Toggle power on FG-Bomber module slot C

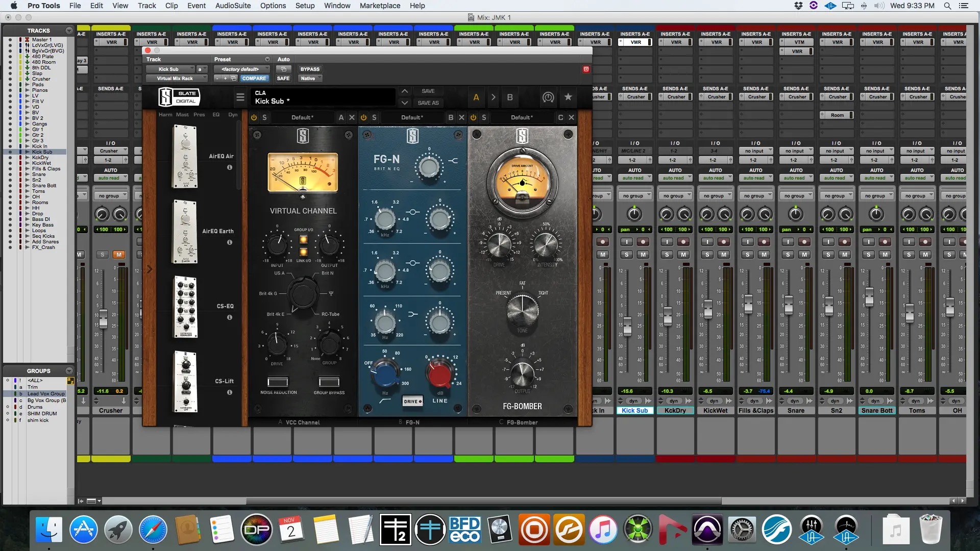coord(473,117)
